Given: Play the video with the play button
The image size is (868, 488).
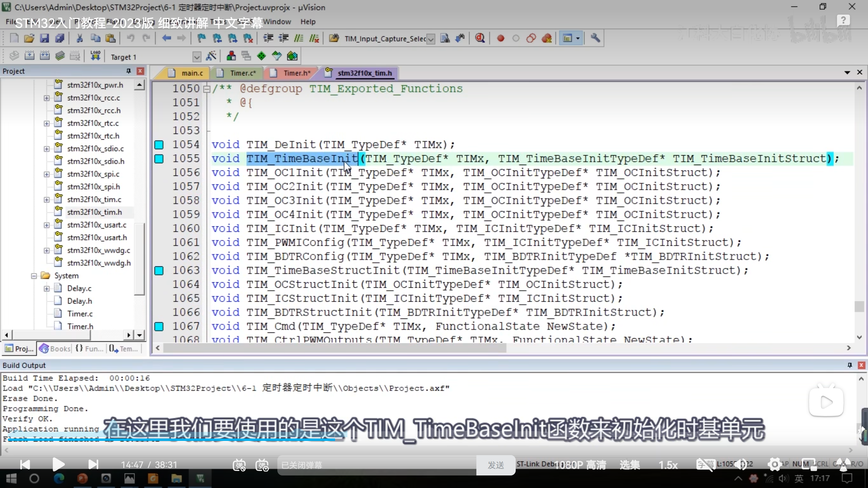Looking at the screenshot, I should 58,464.
